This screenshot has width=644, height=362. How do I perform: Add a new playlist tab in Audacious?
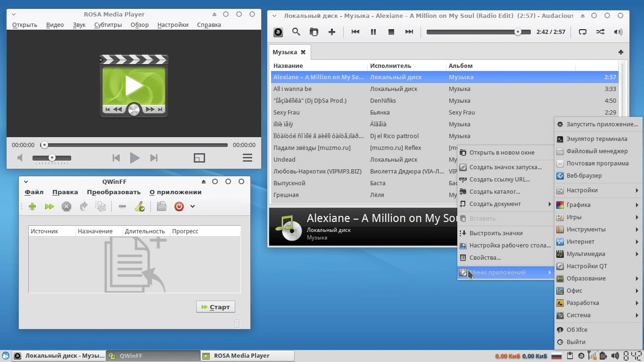point(621,52)
